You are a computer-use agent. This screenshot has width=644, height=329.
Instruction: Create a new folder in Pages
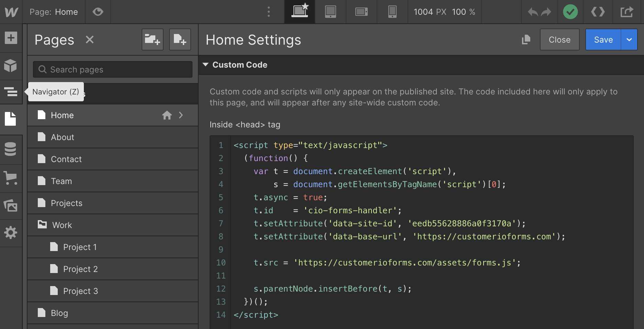[153, 39]
